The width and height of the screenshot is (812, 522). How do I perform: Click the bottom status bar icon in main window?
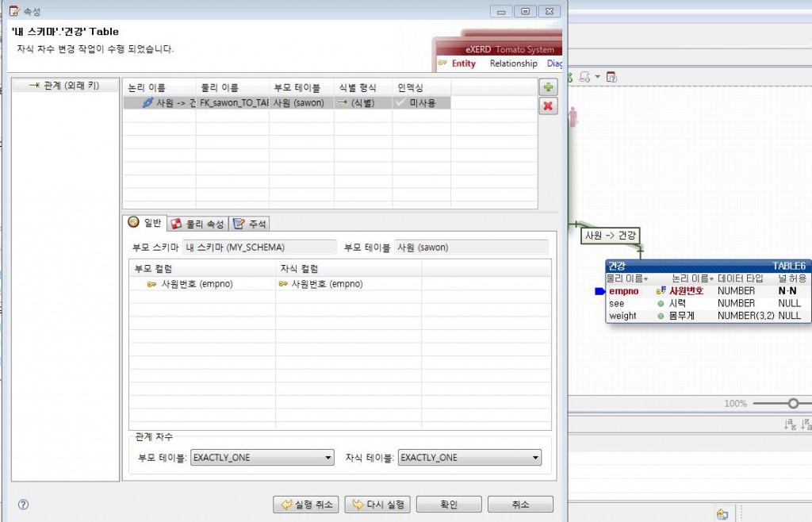pyautogui.click(x=723, y=514)
